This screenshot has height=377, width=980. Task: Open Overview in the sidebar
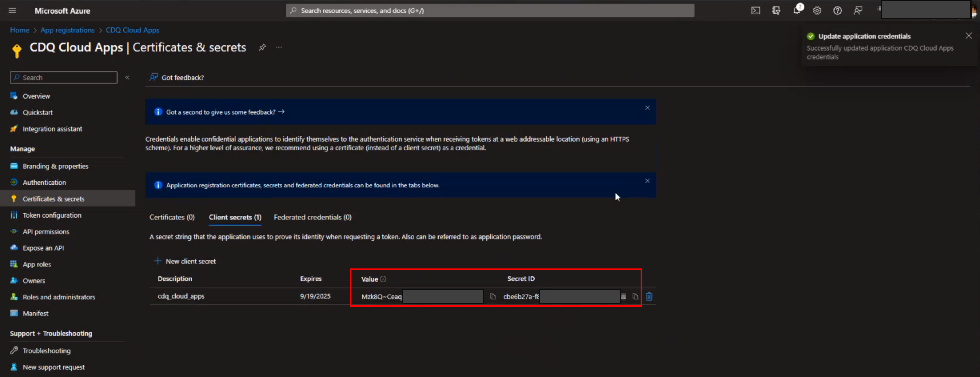36,96
